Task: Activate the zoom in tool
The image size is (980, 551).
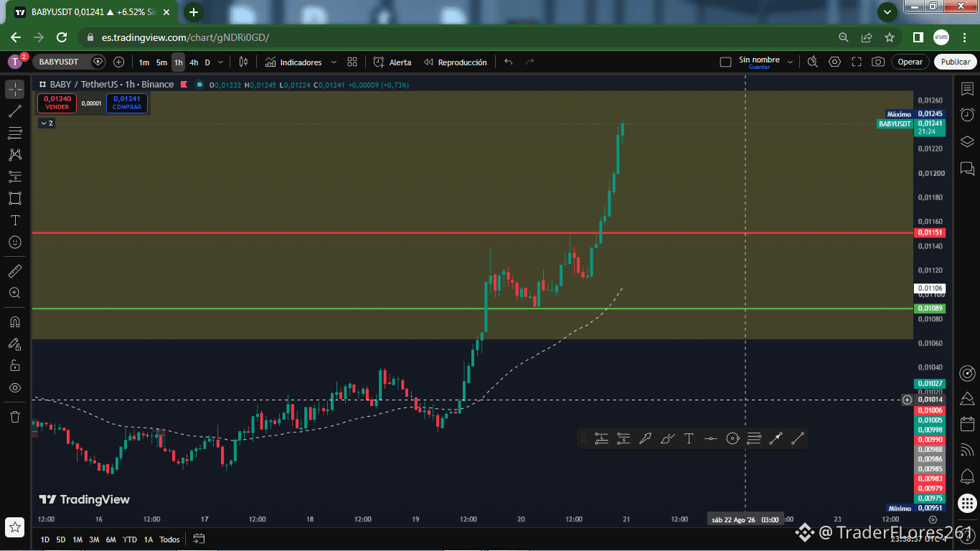Action: point(15,293)
